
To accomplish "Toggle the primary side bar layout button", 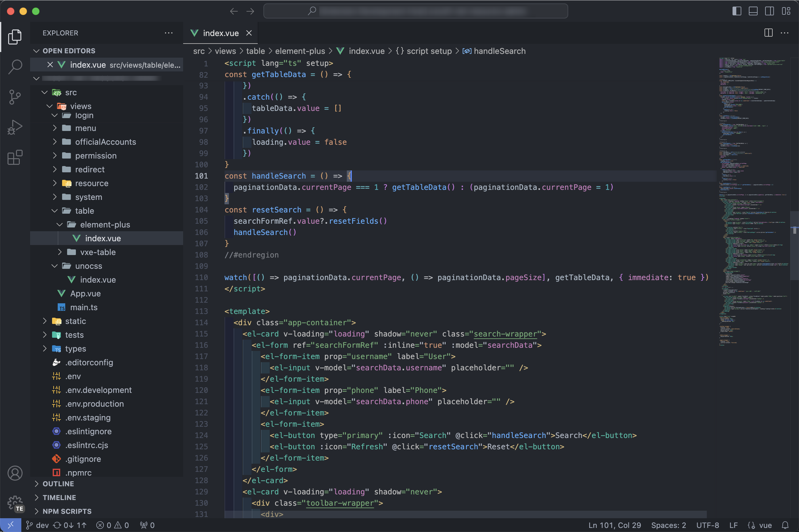I will [x=737, y=11].
